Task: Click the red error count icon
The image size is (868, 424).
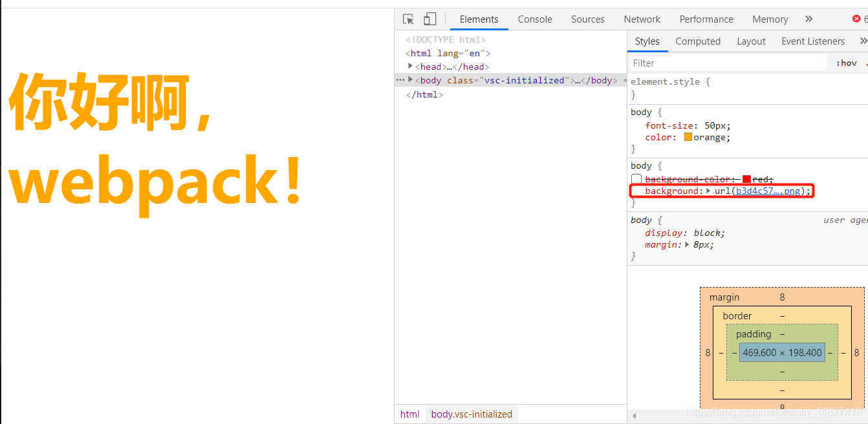Action: coord(857,19)
